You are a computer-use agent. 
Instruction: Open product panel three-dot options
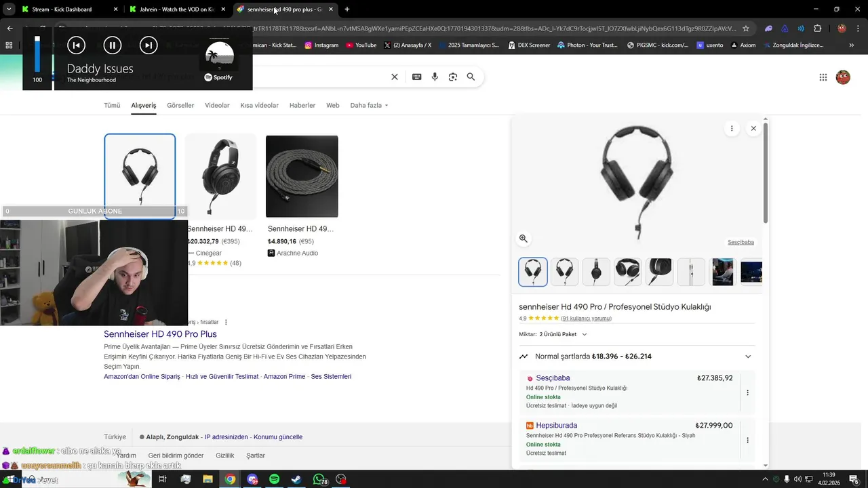732,128
